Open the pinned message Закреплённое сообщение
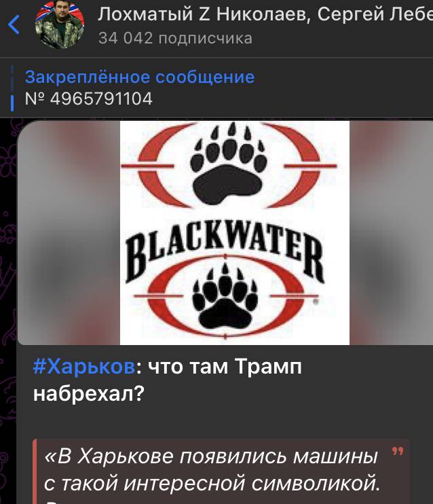Screen dimensions: 433x504 140,77
